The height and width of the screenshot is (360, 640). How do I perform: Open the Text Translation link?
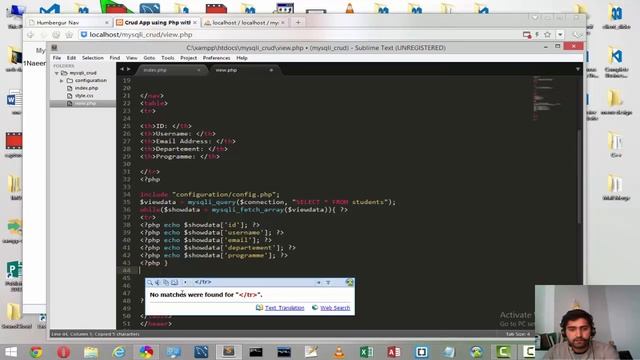tap(284, 308)
